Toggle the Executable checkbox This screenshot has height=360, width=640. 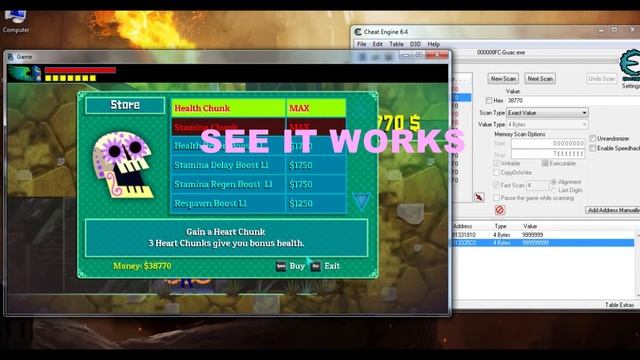tap(545, 163)
